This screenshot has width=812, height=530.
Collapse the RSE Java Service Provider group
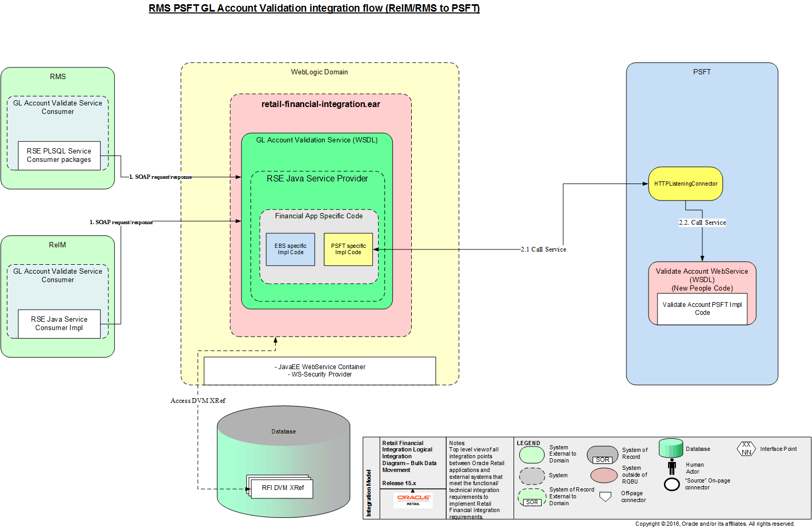(x=317, y=179)
